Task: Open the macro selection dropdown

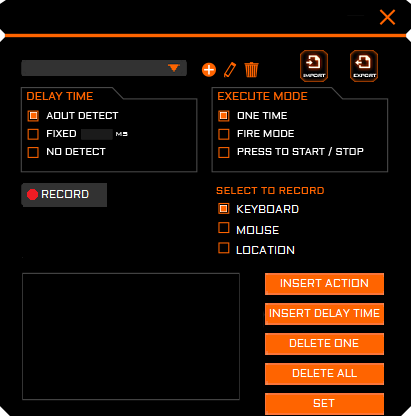Action: [x=104, y=68]
